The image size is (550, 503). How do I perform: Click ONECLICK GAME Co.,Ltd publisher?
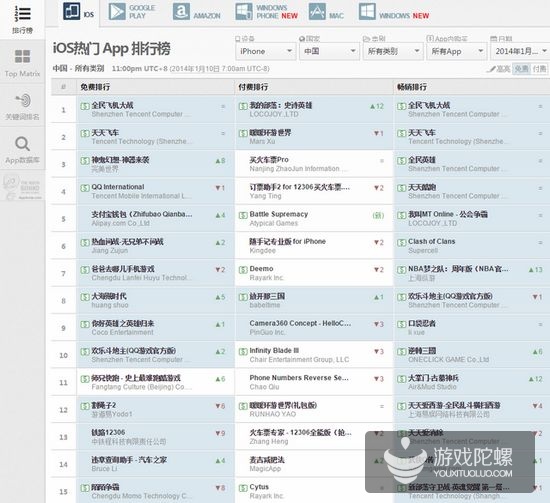click(448, 360)
